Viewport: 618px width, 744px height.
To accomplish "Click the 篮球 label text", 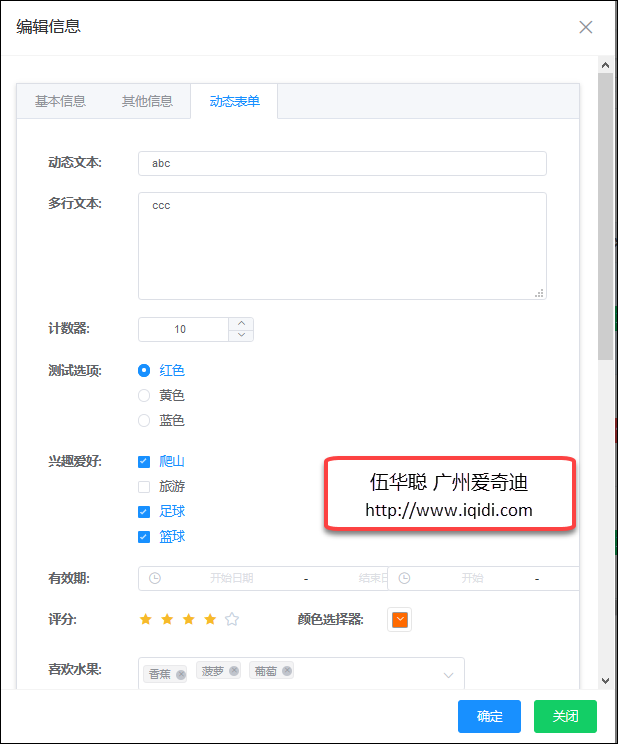I will click(172, 537).
